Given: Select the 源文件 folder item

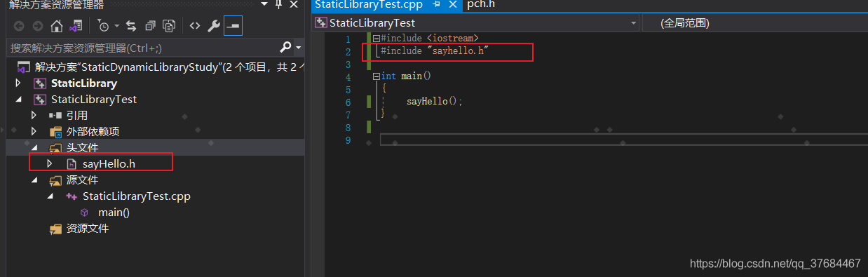Looking at the screenshot, I should point(83,180).
